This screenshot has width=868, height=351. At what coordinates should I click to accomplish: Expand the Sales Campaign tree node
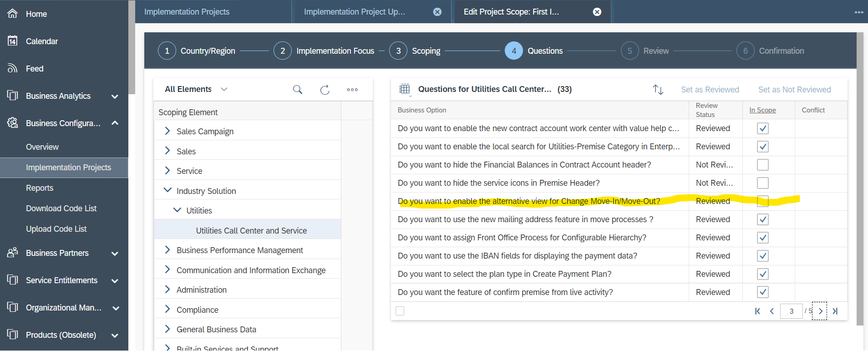(x=167, y=131)
